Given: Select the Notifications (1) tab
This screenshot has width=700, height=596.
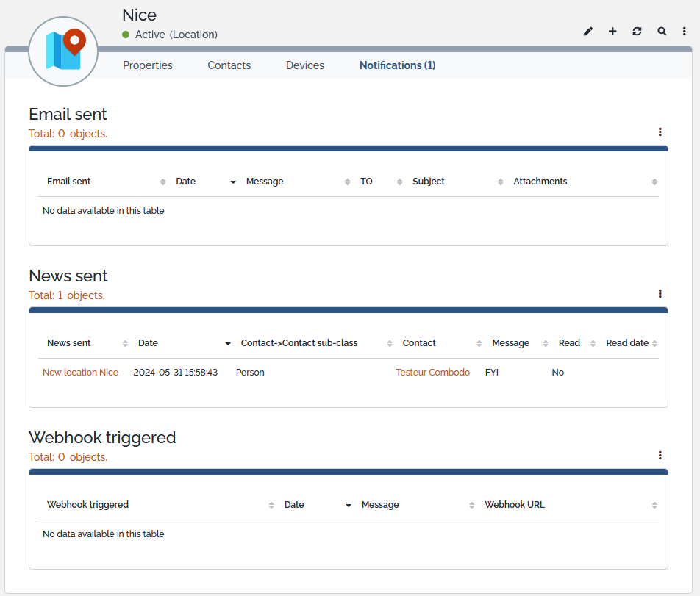Looking at the screenshot, I should (397, 65).
